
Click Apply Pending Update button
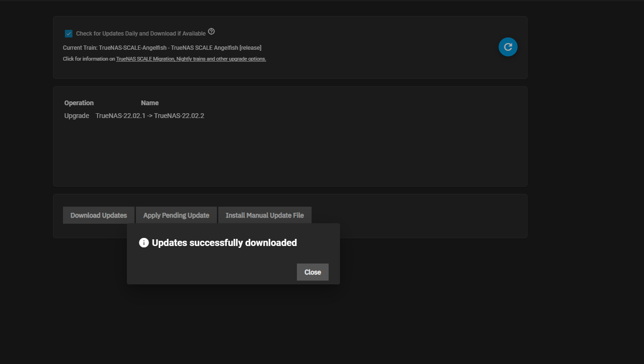coord(176,215)
